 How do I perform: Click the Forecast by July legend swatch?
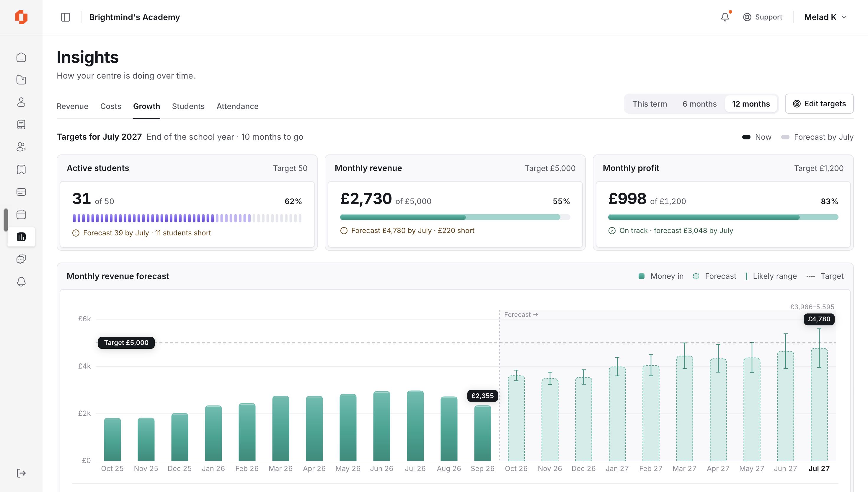[x=785, y=137]
